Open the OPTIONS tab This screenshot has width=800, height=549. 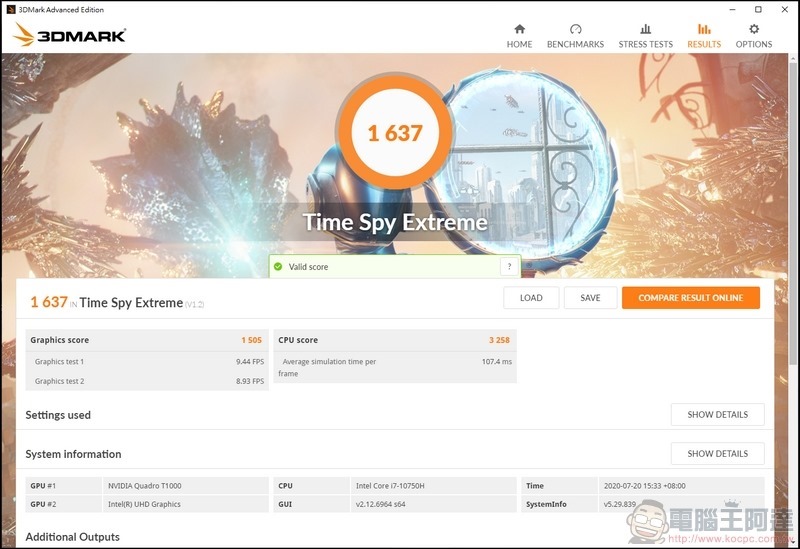(754, 36)
